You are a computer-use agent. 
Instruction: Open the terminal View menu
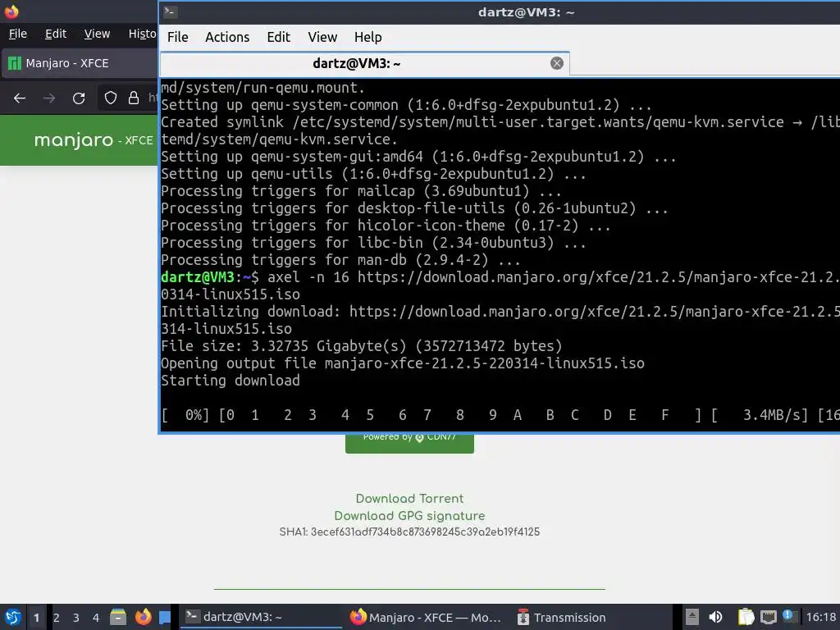(322, 37)
